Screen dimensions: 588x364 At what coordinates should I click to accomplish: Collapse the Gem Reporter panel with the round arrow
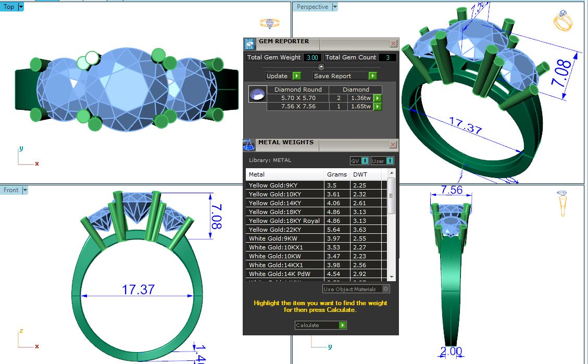click(321, 67)
